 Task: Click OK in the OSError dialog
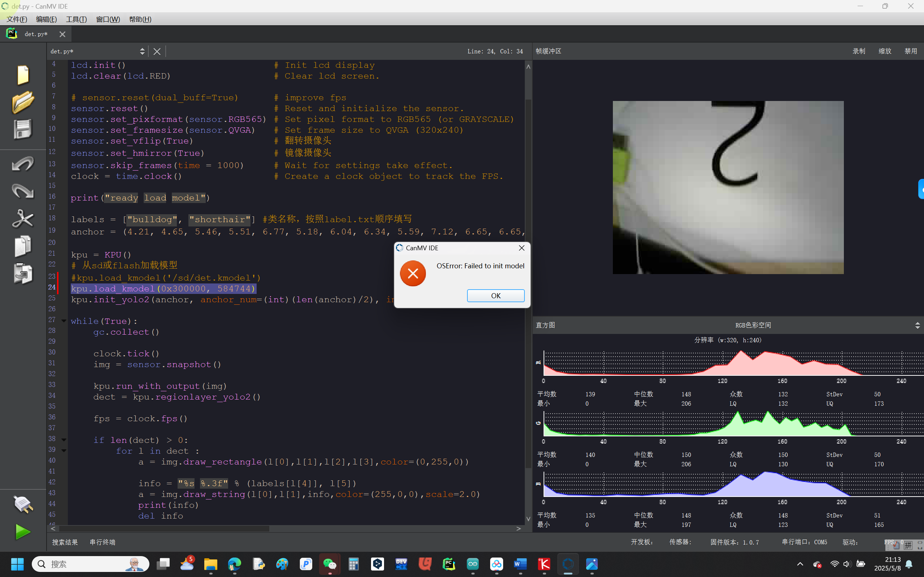click(x=495, y=296)
